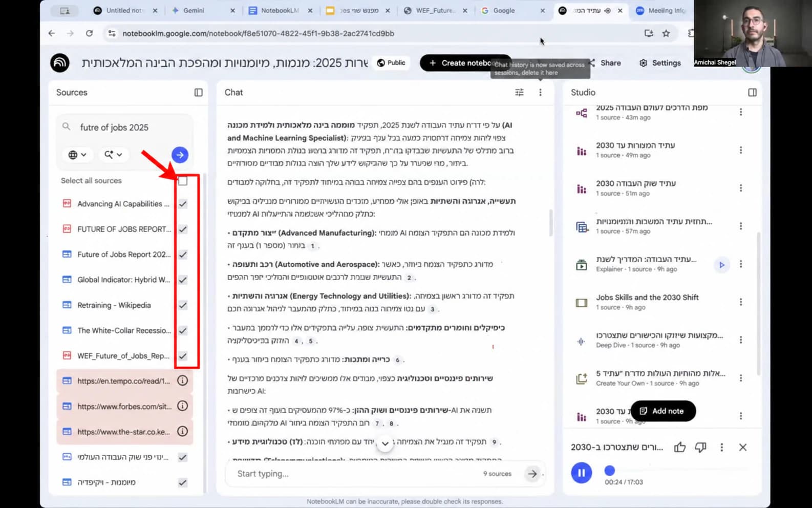Go back to the previous browser page
This screenshot has height=508, width=812.
[52, 33]
